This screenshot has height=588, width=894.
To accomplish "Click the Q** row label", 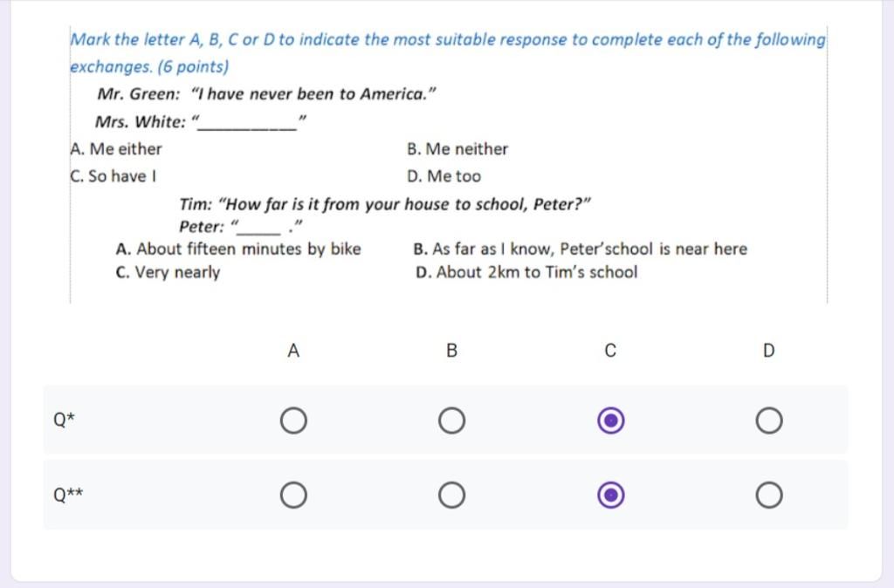I will [x=68, y=495].
